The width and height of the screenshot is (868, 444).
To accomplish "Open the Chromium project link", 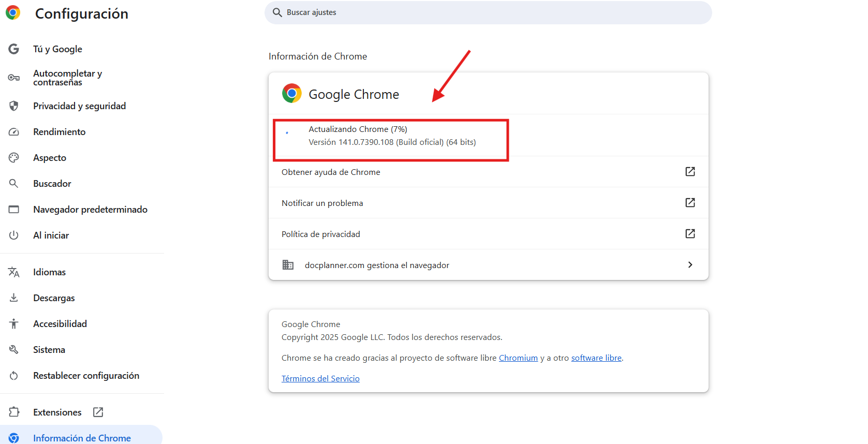I will (518, 358).
